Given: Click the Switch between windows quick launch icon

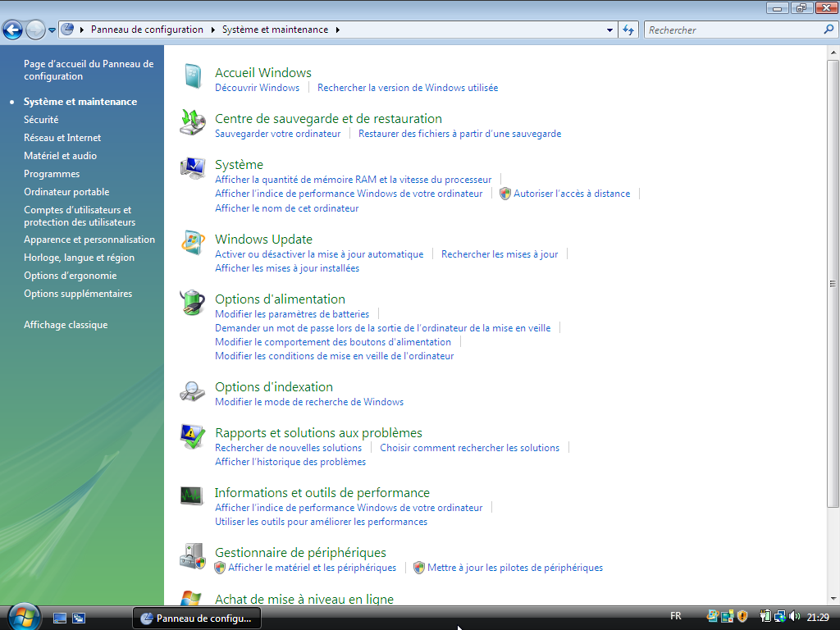Looking at the screenshot, I should pyautogui.click(x=79, y=619).
